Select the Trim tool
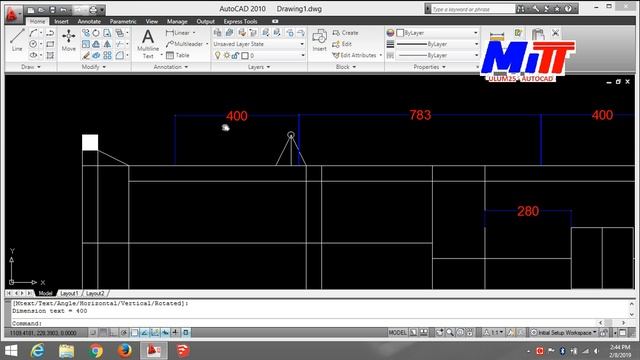 click(120, 44)
